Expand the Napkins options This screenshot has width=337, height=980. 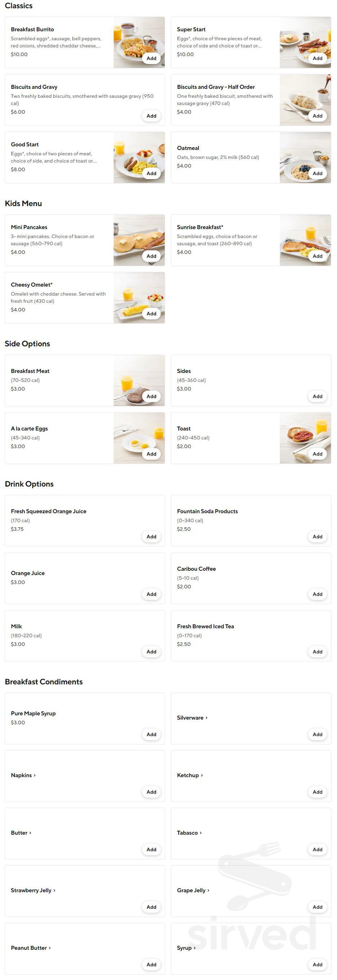click(x=23, y=775)
